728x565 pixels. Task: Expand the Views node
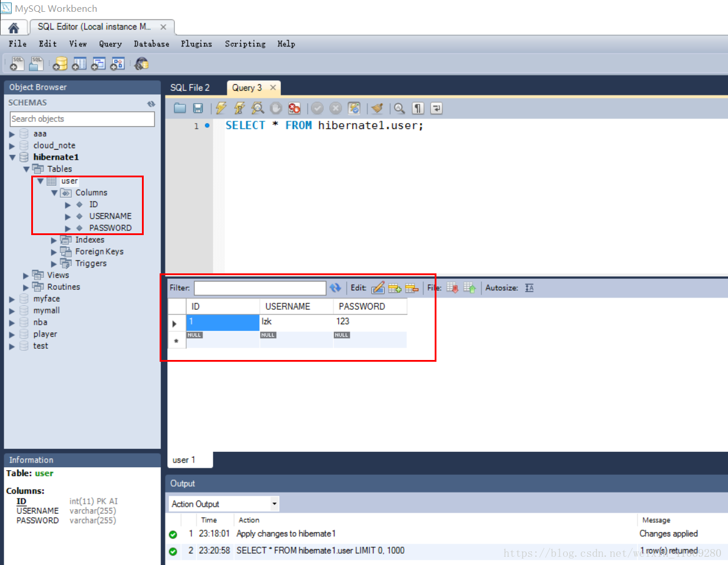point(26,276)
